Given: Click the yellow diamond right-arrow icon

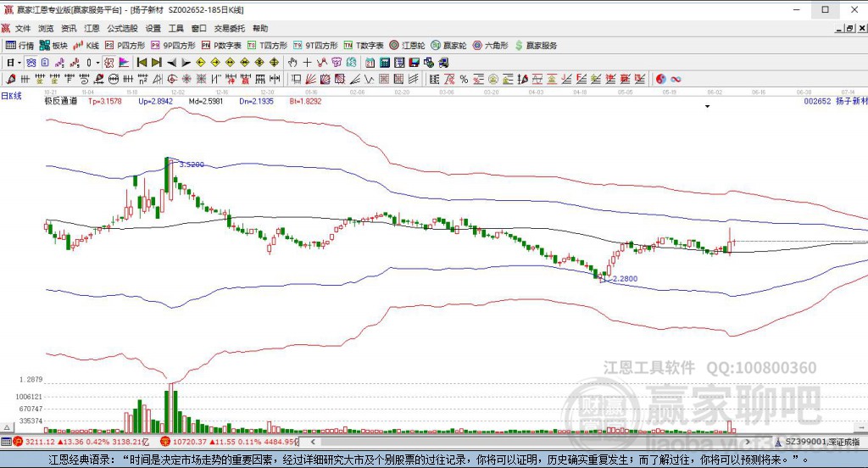Looking at the screenshot, I should [x=215, y=63].
